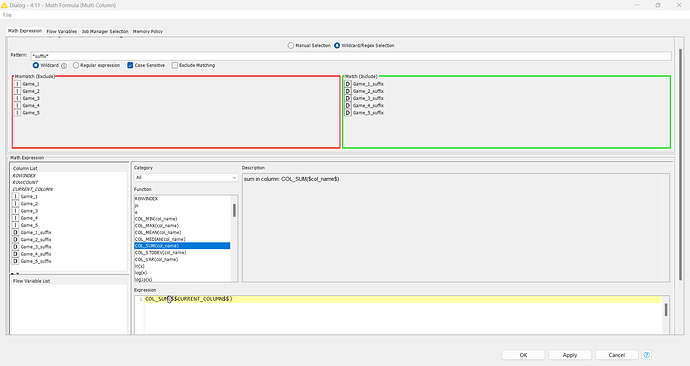Click the Cancel button
Image resolution: width=690 pixels, height=366 pixels.
tap(617, 355)
